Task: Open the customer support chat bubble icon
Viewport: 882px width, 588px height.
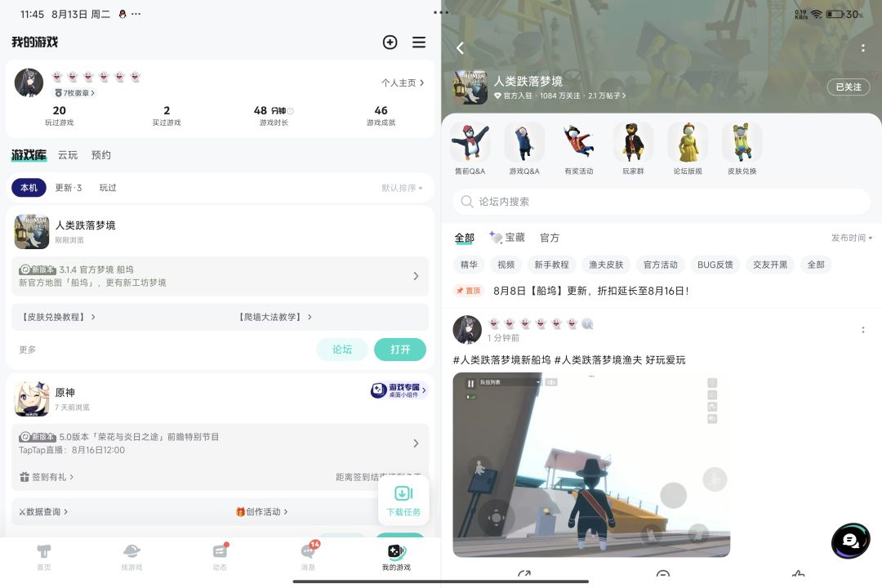Action: pyautogui.click(x=850, y=541)
